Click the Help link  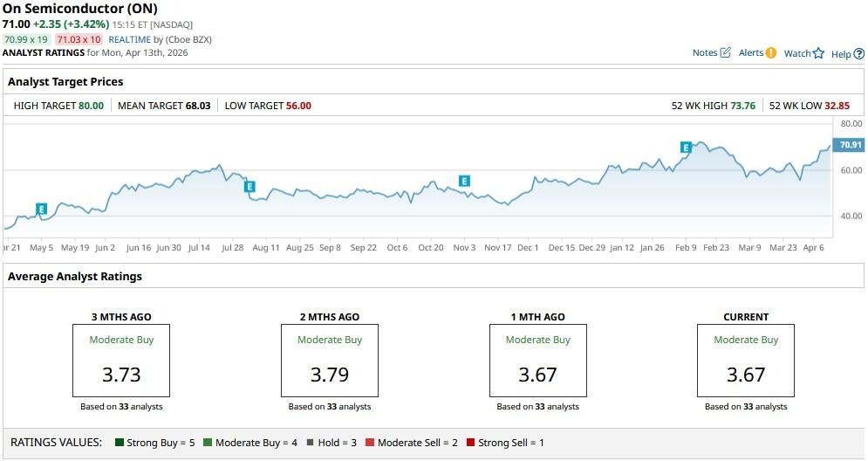click(x=841, y=54)
